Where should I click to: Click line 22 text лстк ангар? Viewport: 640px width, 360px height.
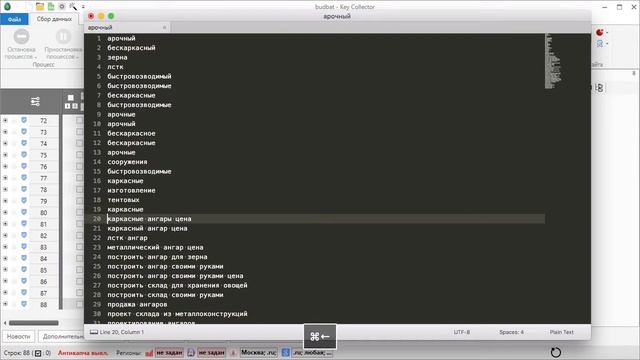click(127, 238)
